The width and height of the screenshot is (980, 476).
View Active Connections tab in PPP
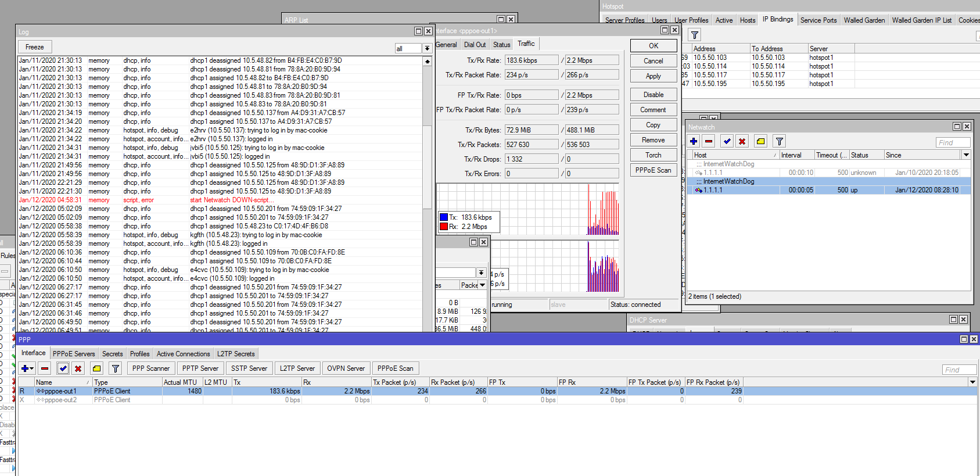pyautogui.click(x=183, y=354)
